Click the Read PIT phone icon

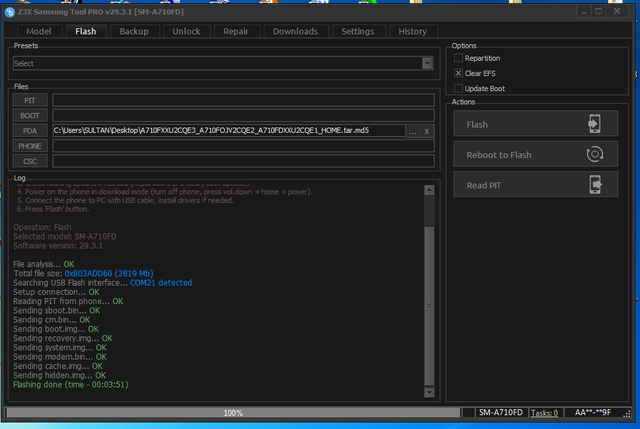(595, 184)
